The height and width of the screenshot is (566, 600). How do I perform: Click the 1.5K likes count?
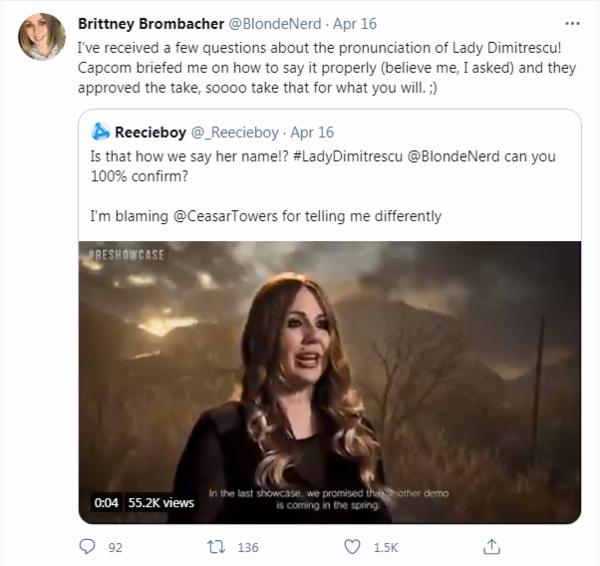coord(385,548)
